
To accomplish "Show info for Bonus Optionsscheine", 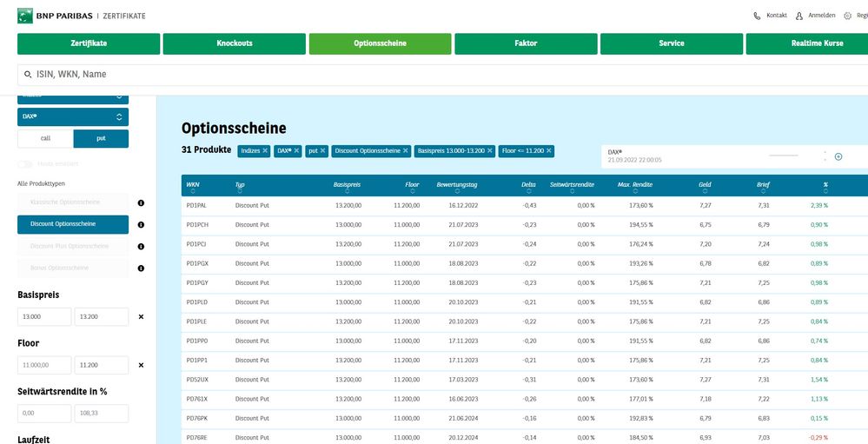I will 141,268.
